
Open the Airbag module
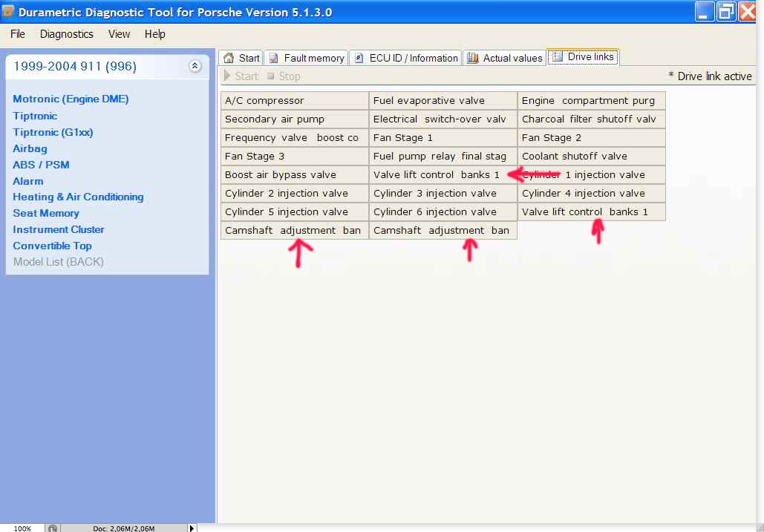[30, 148]
